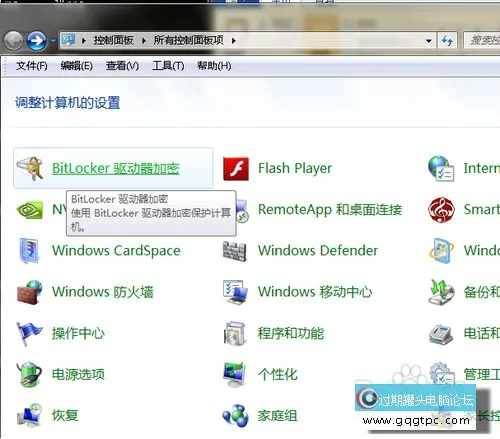The height and width of the screenshot is (439, 500).
Task: Click the 恢复 icon
Action: (x=29, y=416)
